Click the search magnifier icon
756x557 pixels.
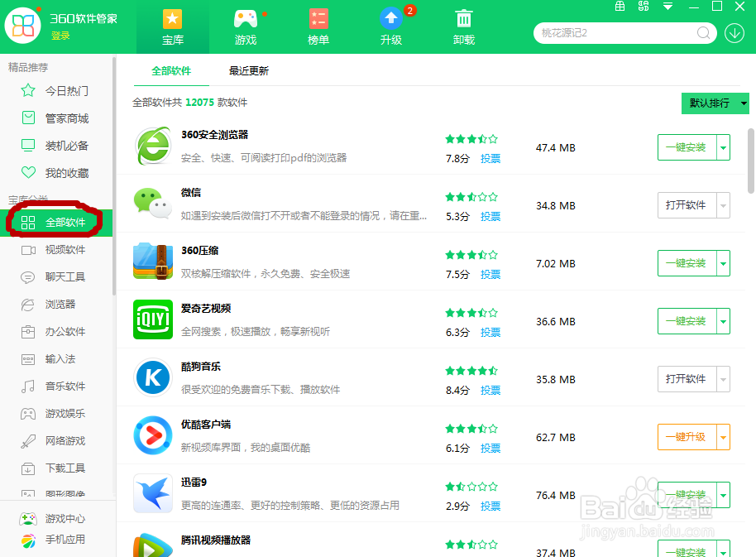(703, 33)
